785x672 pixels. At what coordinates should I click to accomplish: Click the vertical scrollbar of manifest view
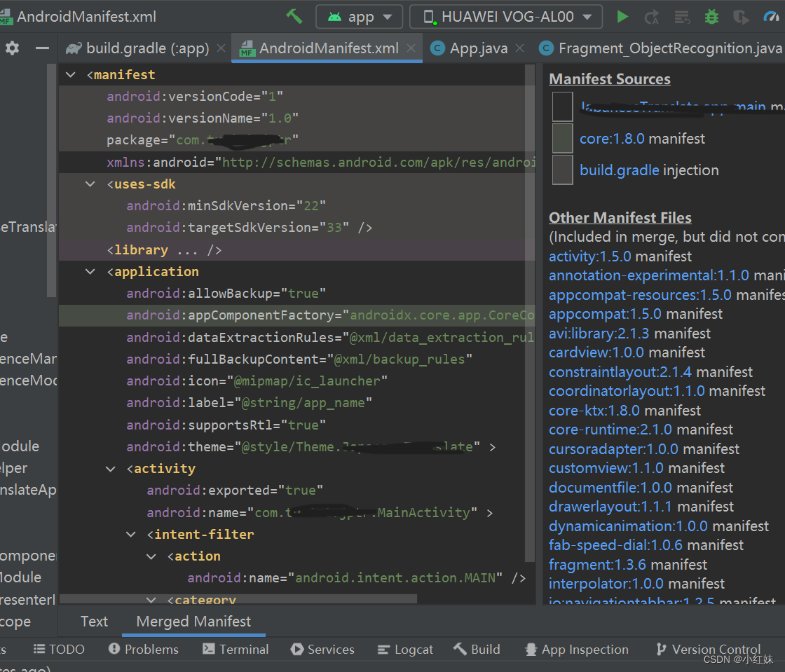coord(530,313)
